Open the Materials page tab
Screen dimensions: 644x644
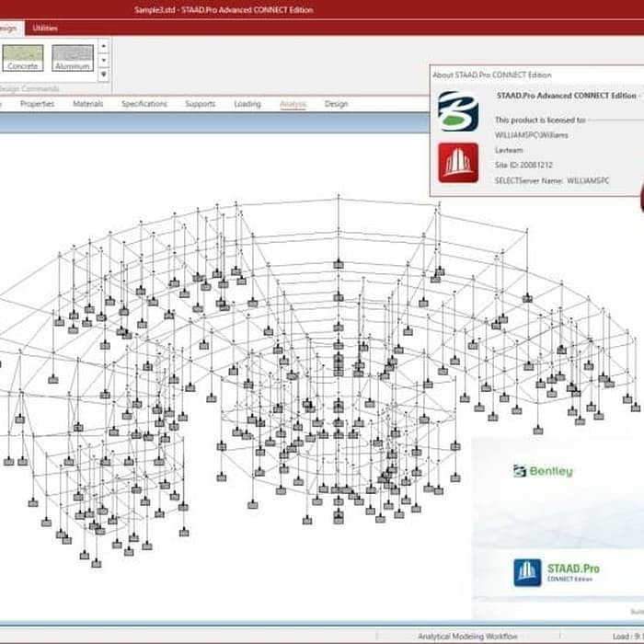point(87,104)
